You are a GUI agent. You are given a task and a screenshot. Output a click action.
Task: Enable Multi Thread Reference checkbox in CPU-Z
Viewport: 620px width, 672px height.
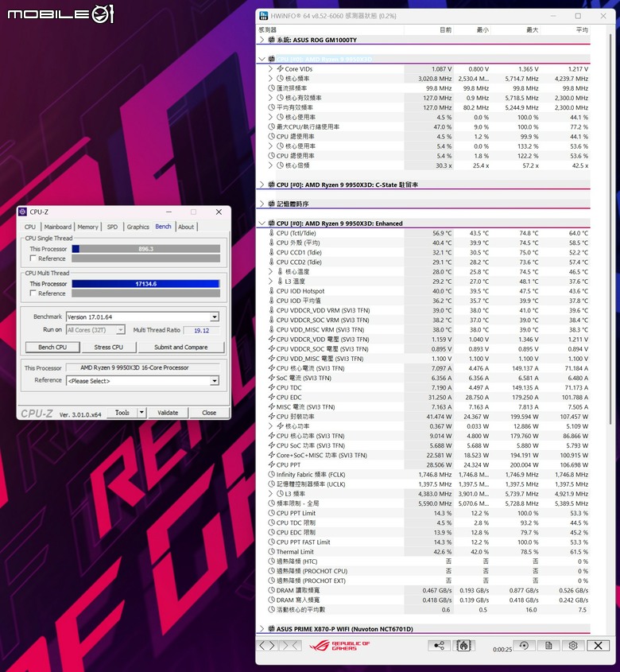[x=33, y=293]
